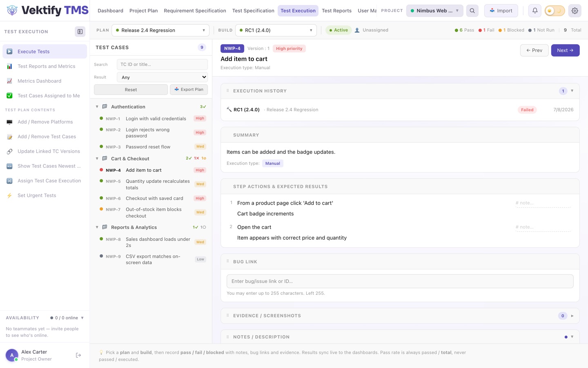Select test case NWP-1 Login with valid credentials
Screen dimensions: 588x368
153,119
